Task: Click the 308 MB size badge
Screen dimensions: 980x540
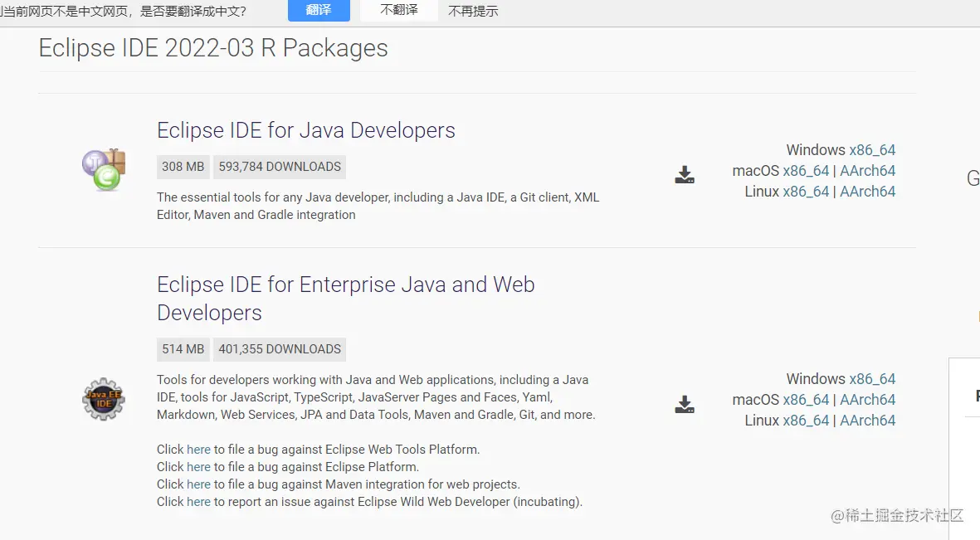Action: click(183, 167)
